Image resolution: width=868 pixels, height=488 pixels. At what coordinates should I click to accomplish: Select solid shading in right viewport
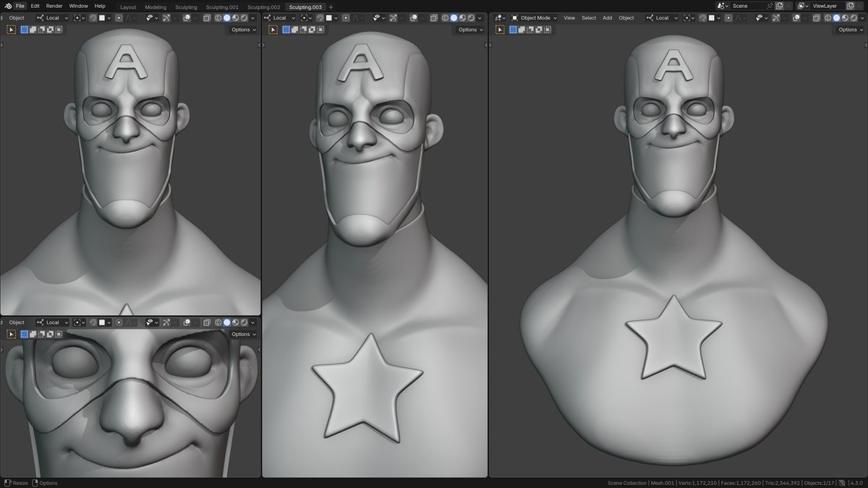(836, 18)
